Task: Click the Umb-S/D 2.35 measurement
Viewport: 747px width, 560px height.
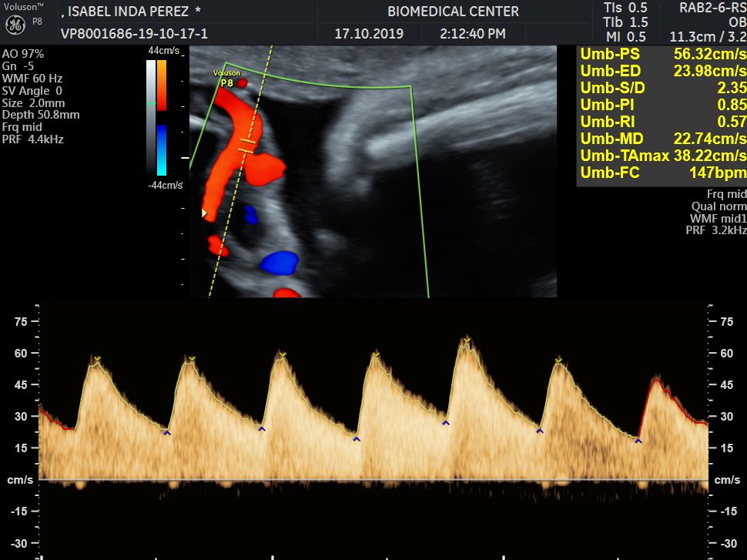Action: [x=663, y=88]
